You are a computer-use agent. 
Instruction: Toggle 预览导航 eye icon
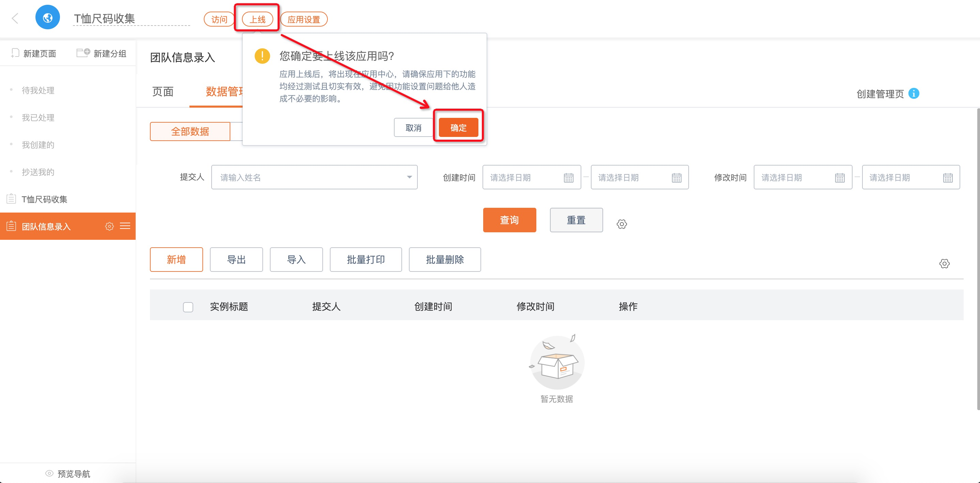(x=49, y=473)
